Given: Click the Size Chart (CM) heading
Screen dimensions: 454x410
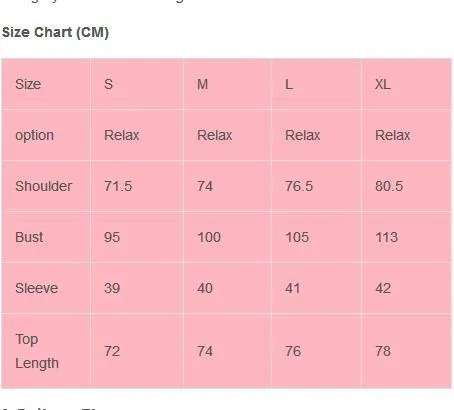Looking at the screenshot, I should coord(55,32).
